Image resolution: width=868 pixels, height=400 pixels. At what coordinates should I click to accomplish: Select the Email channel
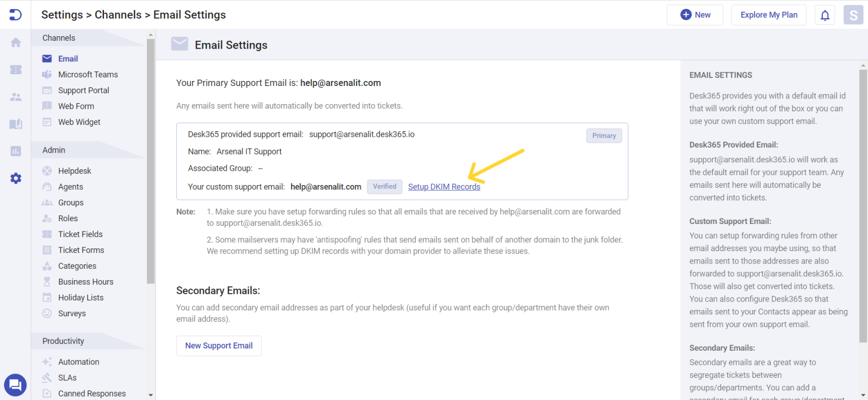68,58
